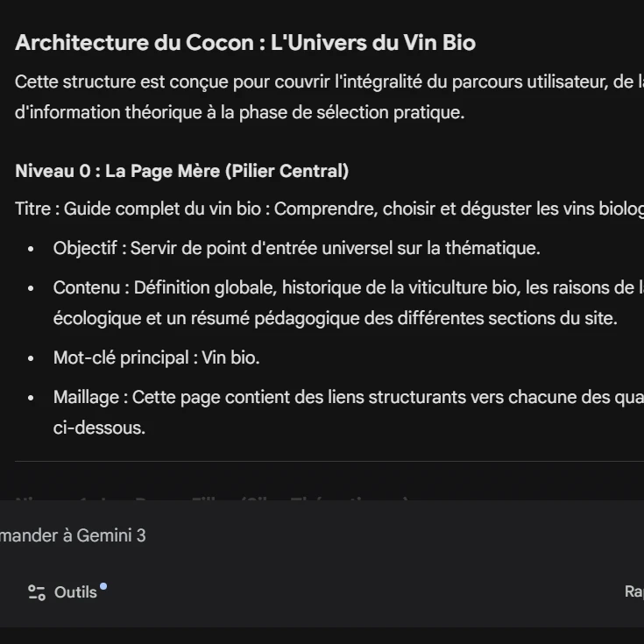
Task: Click the blue notification dot beside Outils
Action: [x=103, y=586]
